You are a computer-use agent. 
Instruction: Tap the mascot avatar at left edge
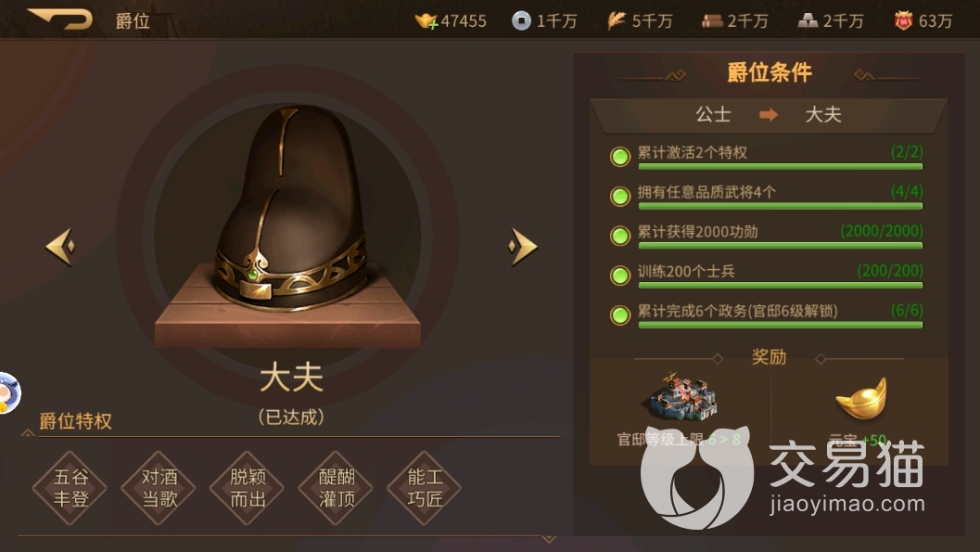tap(8, 393)
